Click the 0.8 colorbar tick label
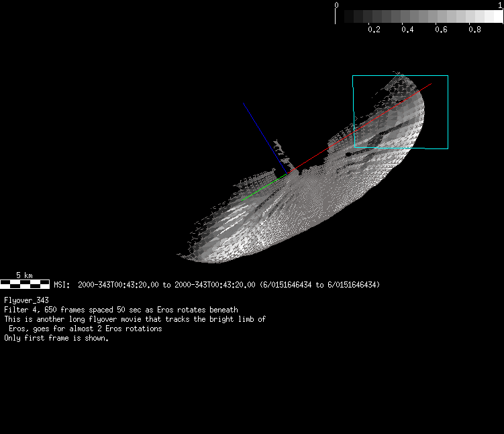Viewport: 504px width, 434px height. (474, 30)
